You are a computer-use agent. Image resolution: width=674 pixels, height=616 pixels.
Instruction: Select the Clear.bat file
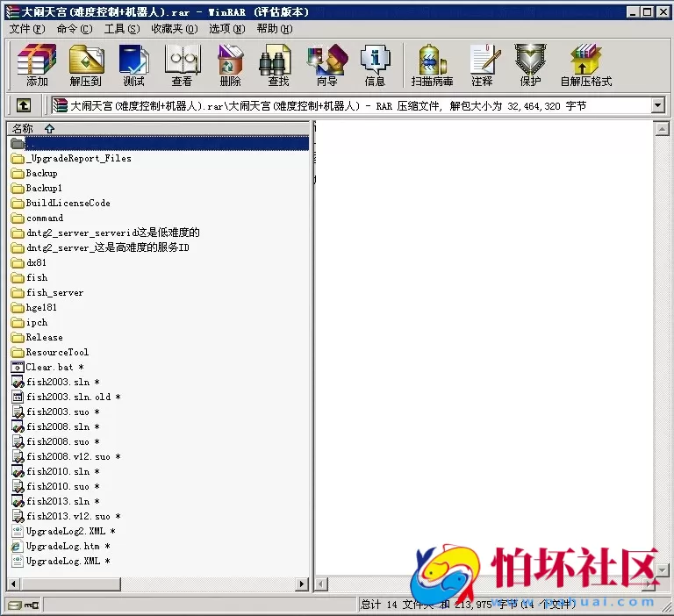[x=49, y=367]
